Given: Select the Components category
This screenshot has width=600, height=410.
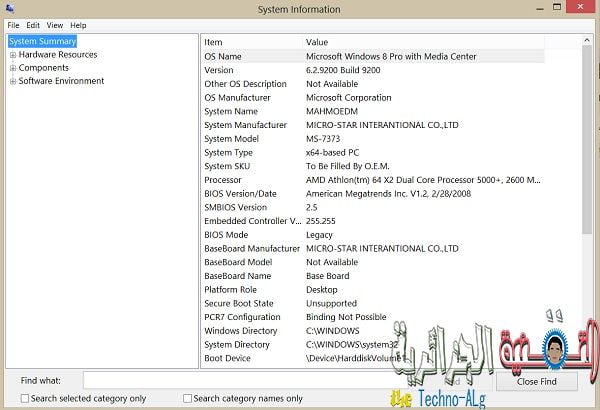Looking at the screenshot, I should (x=44, y=68).
